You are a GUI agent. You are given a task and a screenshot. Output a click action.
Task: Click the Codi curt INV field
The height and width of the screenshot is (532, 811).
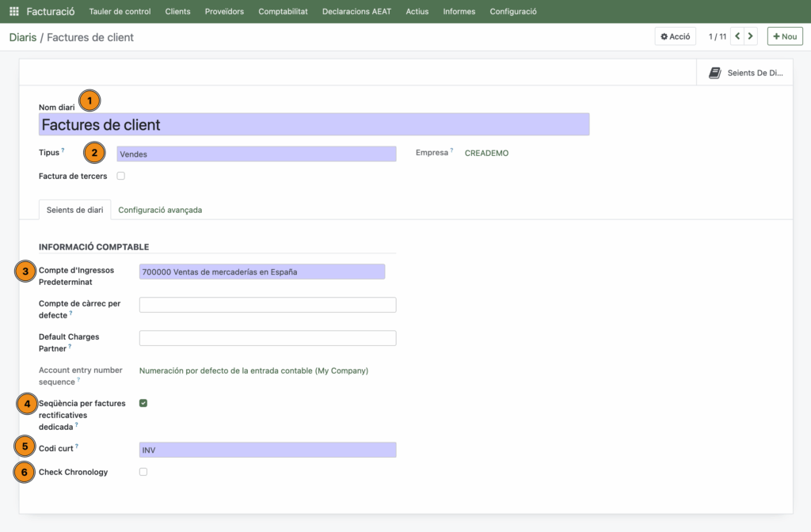click(x=267, y=450)
